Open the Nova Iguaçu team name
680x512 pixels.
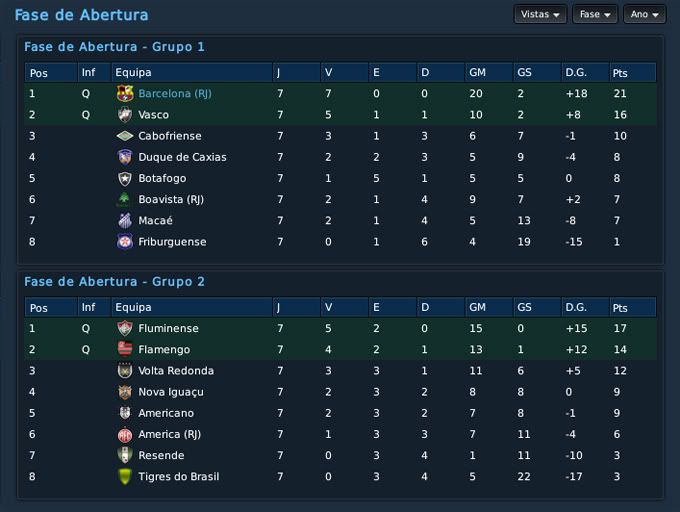(171, 392)
